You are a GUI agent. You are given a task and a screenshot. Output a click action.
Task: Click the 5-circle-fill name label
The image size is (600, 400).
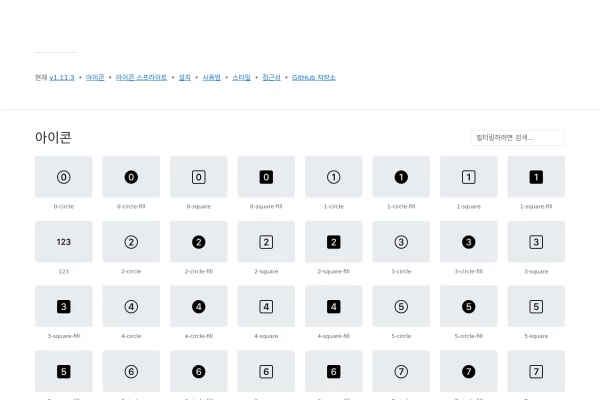pos(469,336)
